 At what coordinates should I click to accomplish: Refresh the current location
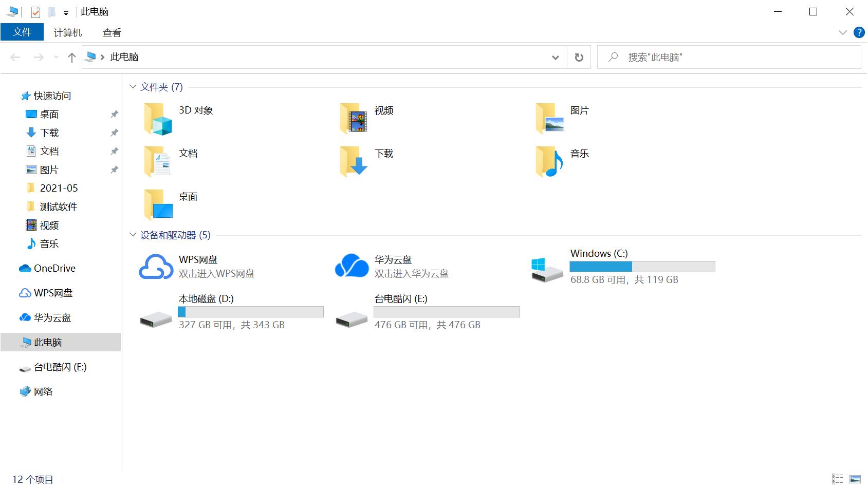pyautogui.click(x=579, y=57)
